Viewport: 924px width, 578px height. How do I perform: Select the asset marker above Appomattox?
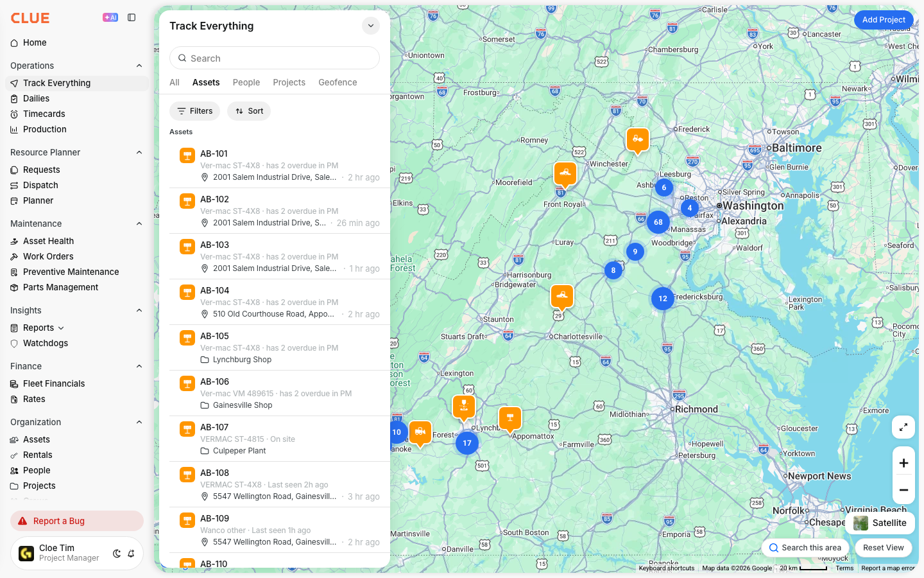(x=510, y=419)
